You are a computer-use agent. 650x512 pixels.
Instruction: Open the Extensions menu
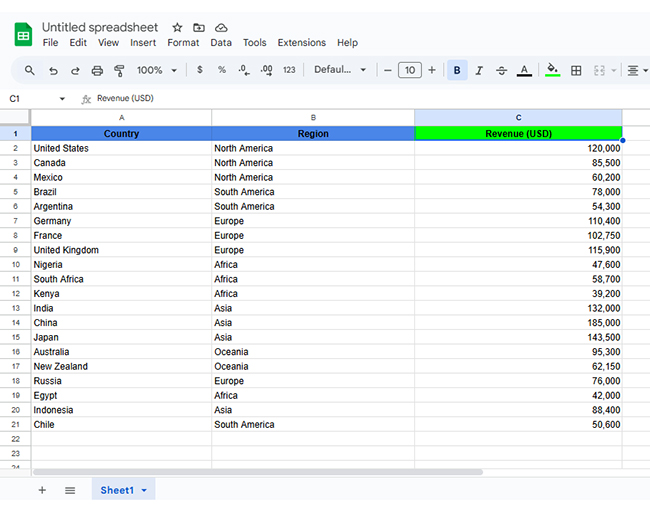click(301, 43)
